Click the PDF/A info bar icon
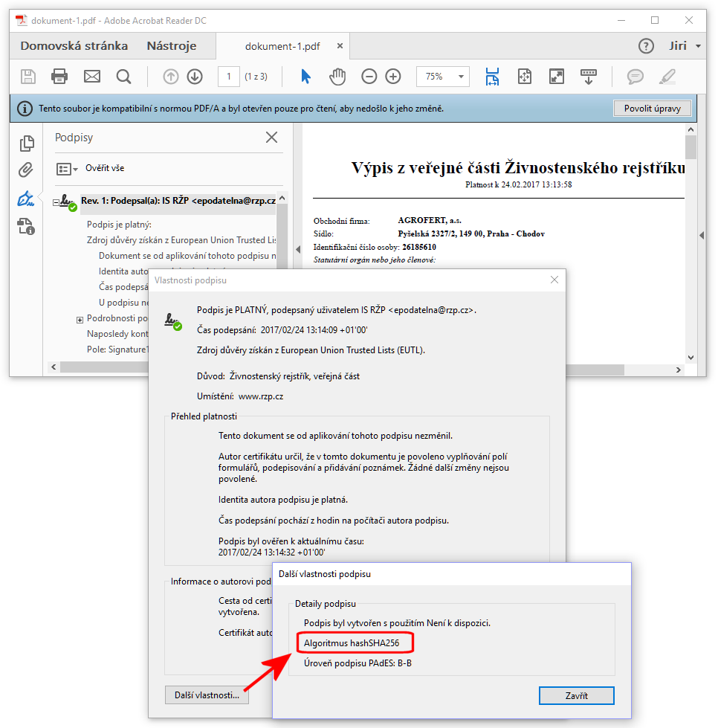 click(x=25, y=109)
